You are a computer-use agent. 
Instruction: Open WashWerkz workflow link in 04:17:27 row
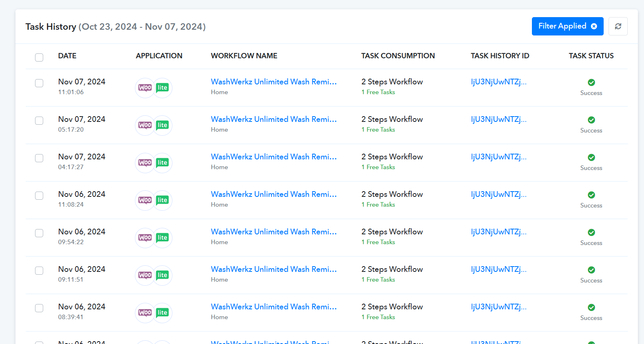(274, 157)
